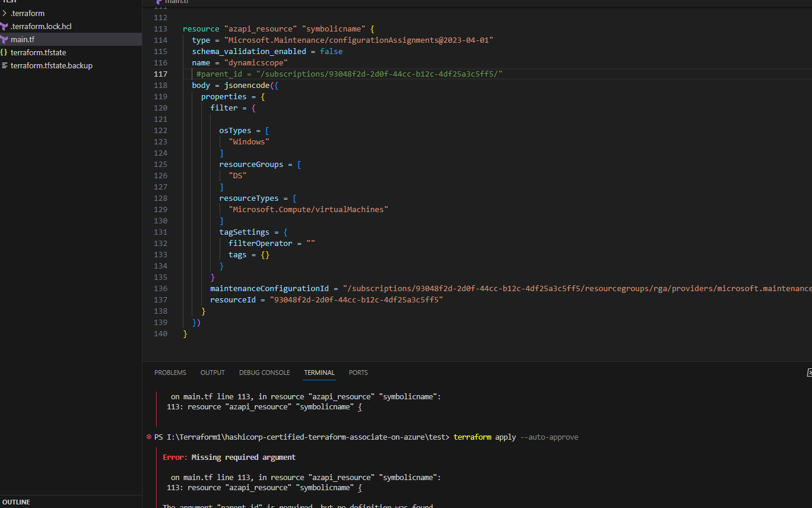Screen dimensions: 812x508
Task: Switch to the OUTPUT panel tab
Action: point(212,373)
